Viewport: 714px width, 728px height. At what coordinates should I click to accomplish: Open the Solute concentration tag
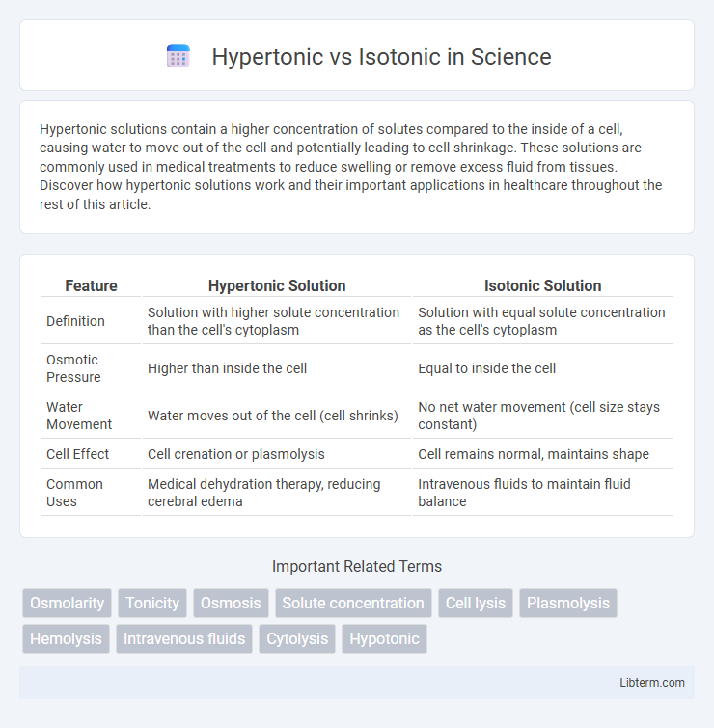tap(353, 603)
